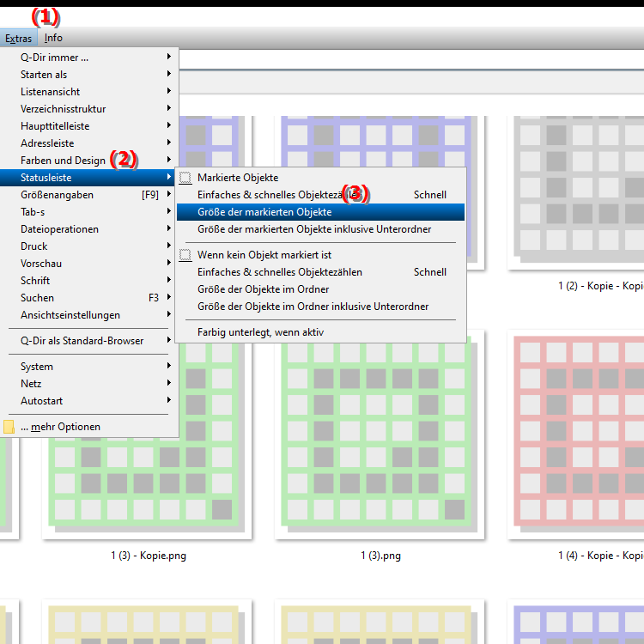Open the Ansichtseinstellungen submenu

pos(89,315)
